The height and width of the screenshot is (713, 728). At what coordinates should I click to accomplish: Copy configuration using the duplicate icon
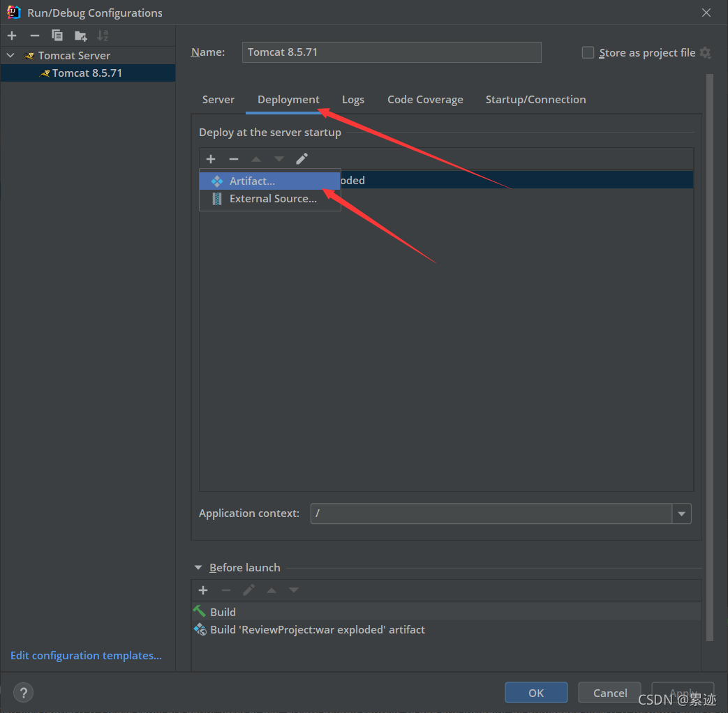pos(57,36)
